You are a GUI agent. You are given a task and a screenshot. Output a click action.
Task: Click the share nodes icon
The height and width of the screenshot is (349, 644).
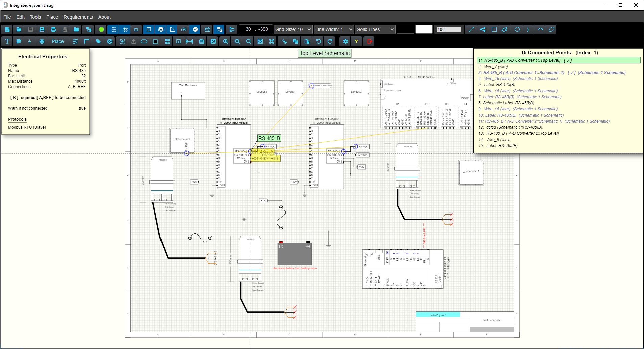click(482, 29)
